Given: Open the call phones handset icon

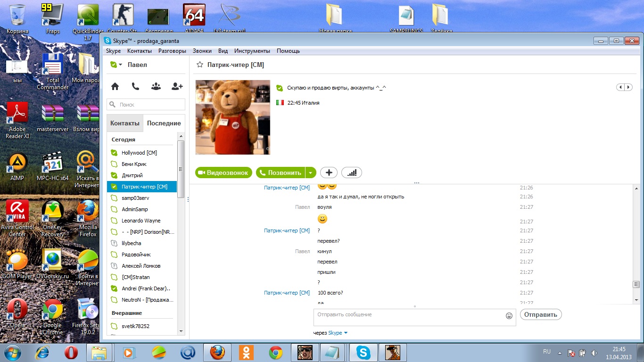Looking at the screenshot, I should point(135,86).
